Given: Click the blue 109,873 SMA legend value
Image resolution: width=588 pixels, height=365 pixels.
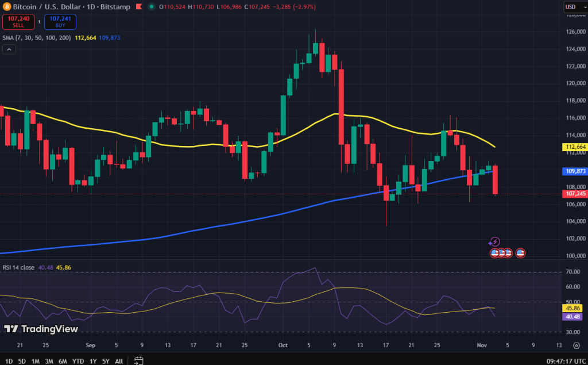Looking at the screenshot, I should (x=110, y=37).
